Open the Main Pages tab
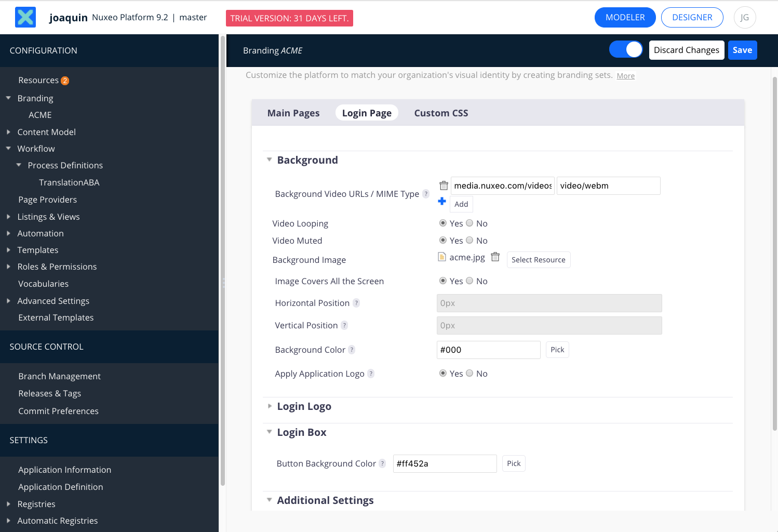Viewport: 778px width, 532px height. [x=293, y=113]
